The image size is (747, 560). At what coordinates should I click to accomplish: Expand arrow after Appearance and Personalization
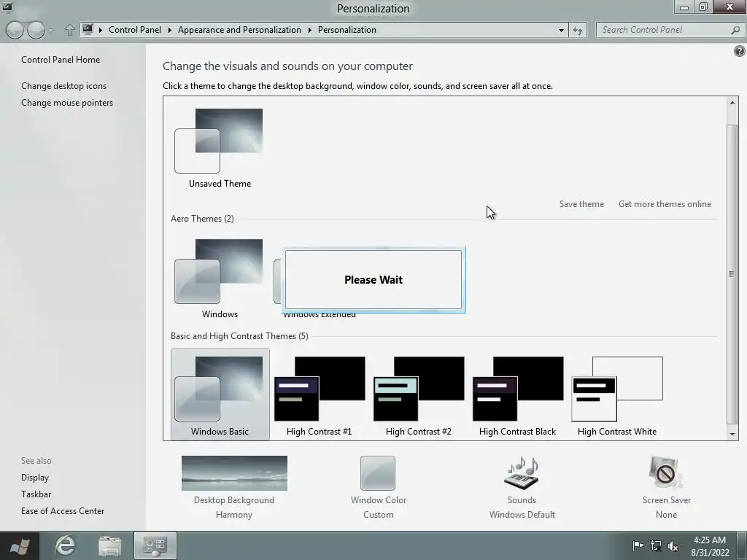coord(309,30)
